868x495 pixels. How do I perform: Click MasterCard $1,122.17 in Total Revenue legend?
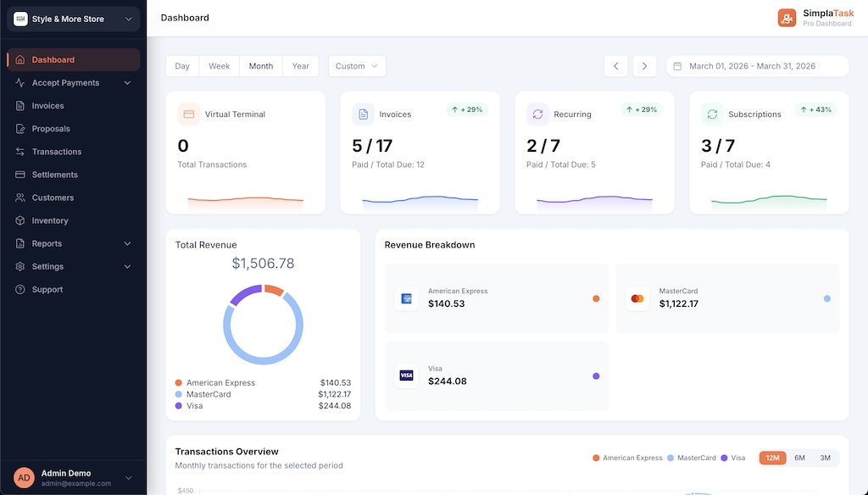point(263,394)
